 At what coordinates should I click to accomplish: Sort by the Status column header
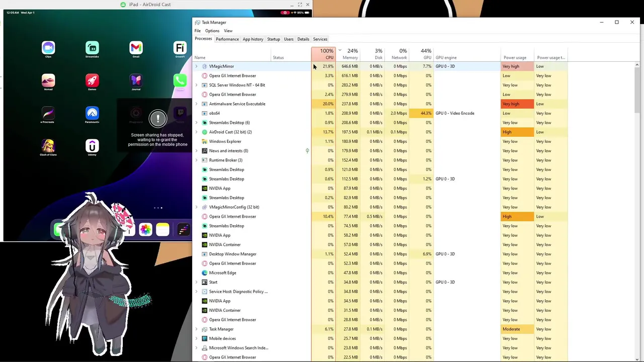click(291, 54)
